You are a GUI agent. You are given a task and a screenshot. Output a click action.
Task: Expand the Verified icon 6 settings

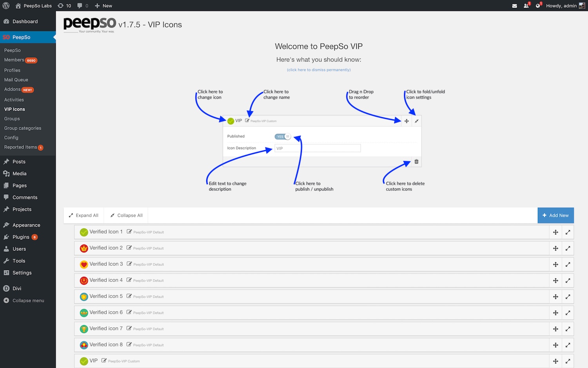568,313
